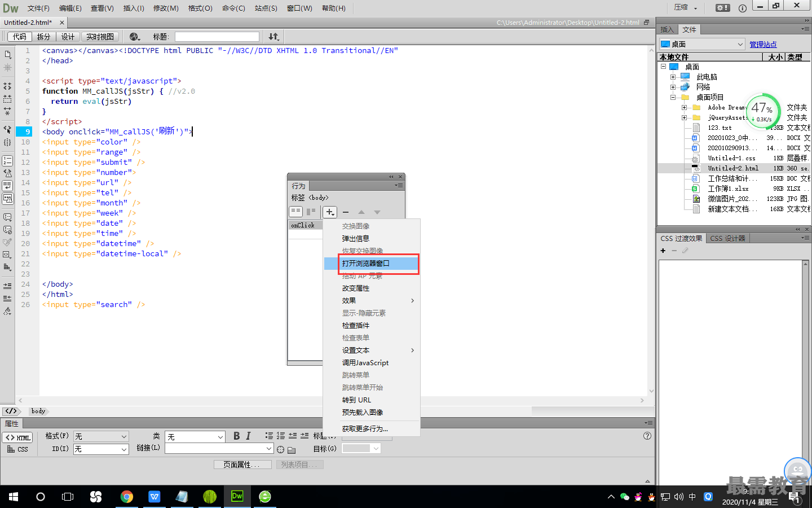812x508 pixels.
Task: Open Link combo box dropdown
Action: coord(269,448)
